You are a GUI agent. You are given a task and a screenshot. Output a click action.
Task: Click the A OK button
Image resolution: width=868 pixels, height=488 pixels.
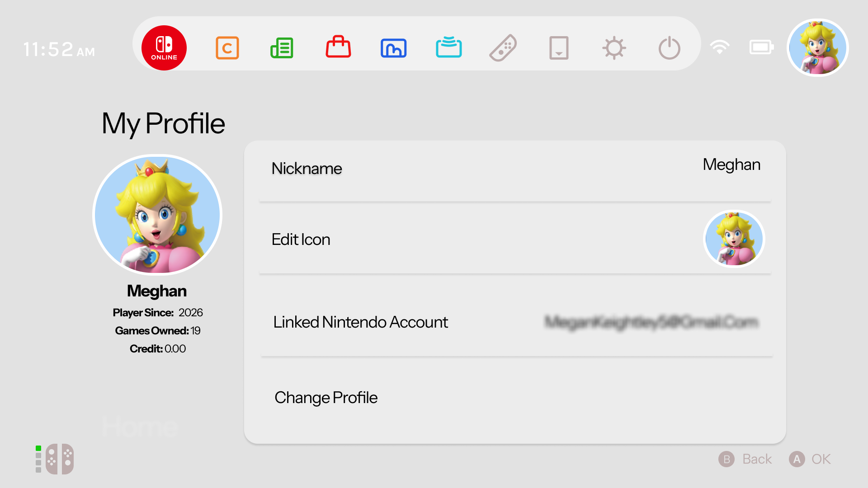[x=810, y=459]
